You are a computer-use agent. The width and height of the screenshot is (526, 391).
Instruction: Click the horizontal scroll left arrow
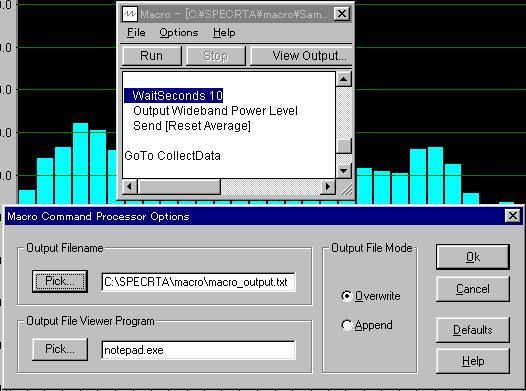[x=130, y=186]
